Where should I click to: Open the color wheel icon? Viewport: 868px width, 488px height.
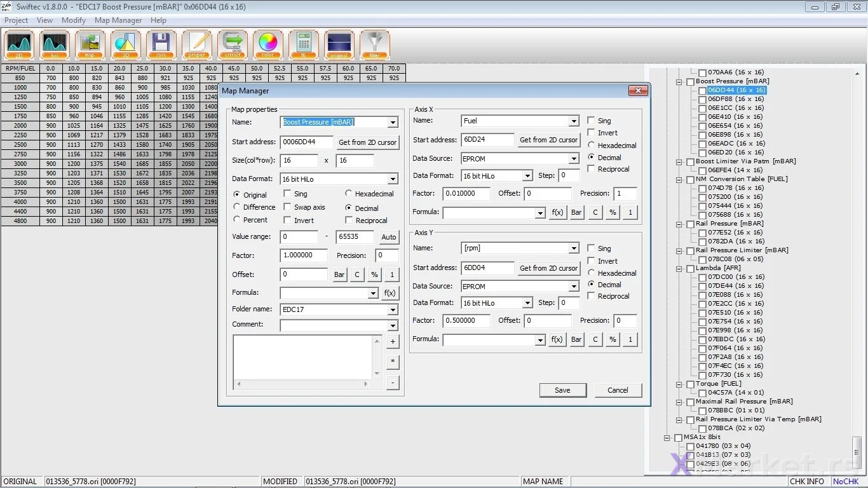click(x=268, y=45)
